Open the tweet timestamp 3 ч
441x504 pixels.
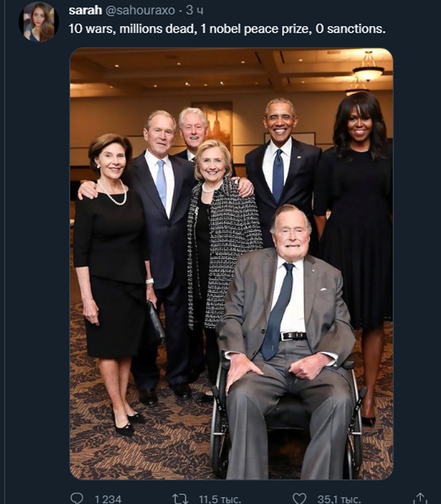(194, 10)
